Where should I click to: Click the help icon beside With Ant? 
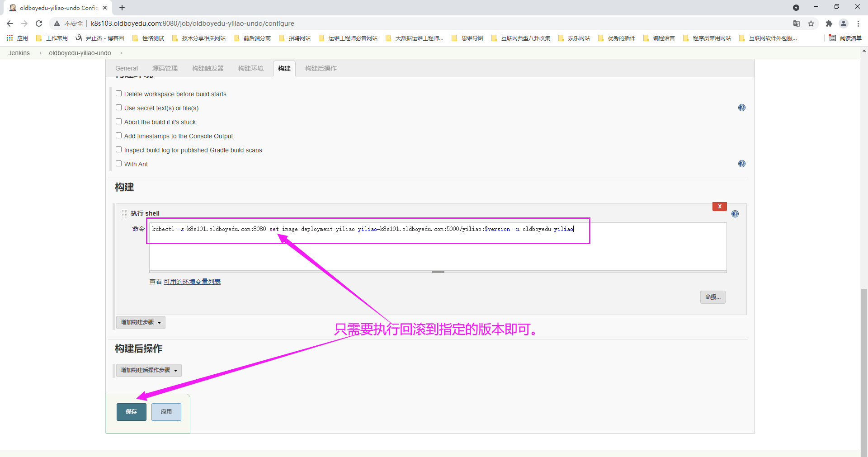pos(741,164)
